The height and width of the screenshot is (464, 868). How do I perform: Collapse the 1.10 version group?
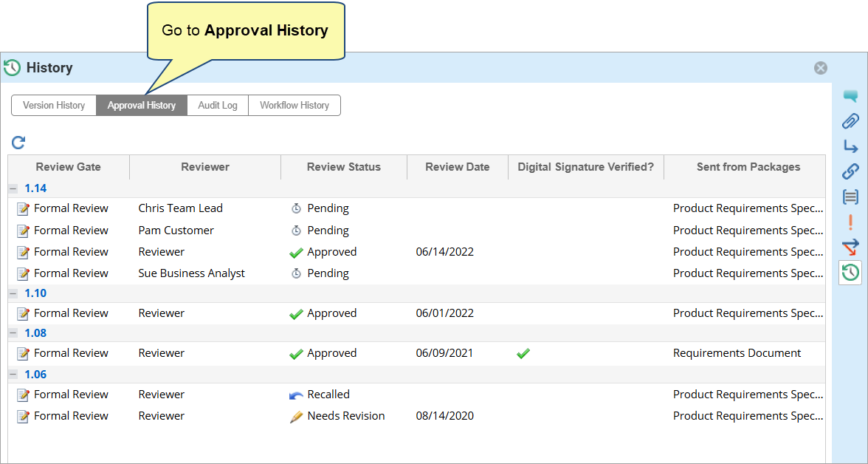(x=13, y=293)
